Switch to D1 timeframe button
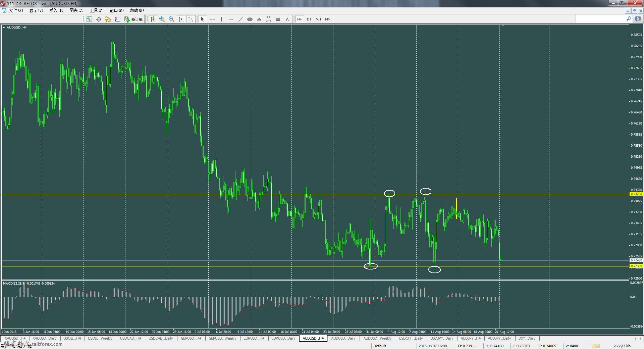644x349 pixels. pyautogui.click(x=309, y=19)
